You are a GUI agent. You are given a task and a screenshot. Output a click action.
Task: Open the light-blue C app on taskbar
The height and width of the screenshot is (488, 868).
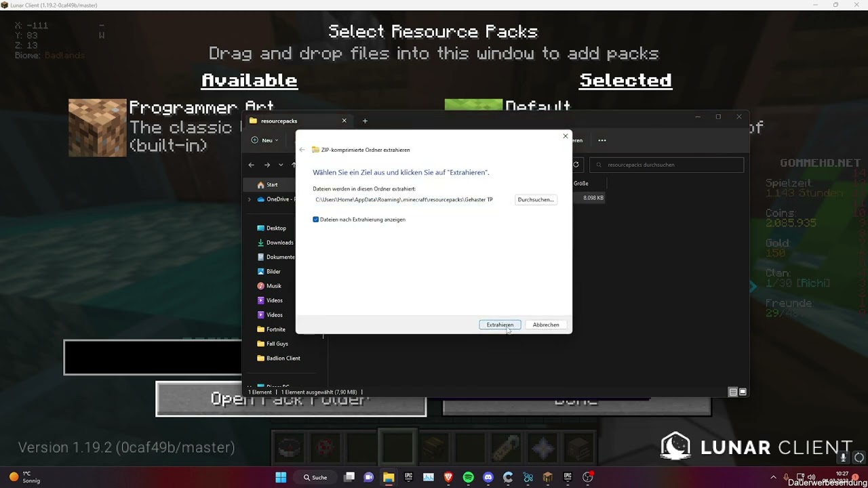[508, 477]
